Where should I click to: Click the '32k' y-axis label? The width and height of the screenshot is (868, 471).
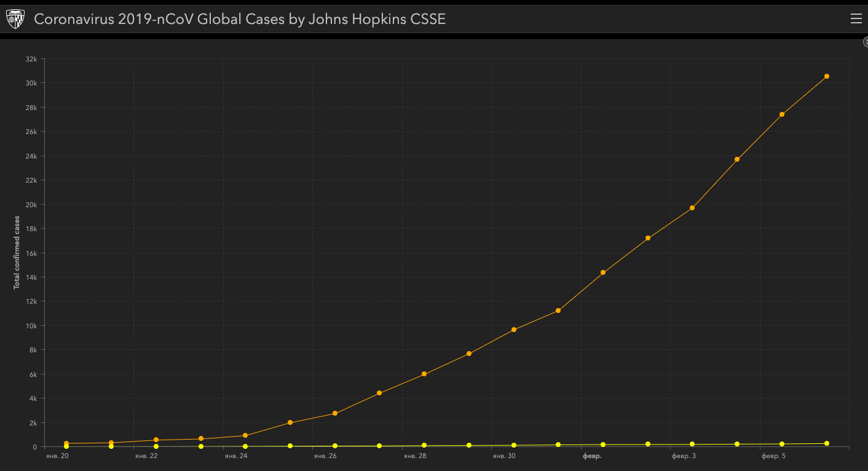(x=32, y=59)
